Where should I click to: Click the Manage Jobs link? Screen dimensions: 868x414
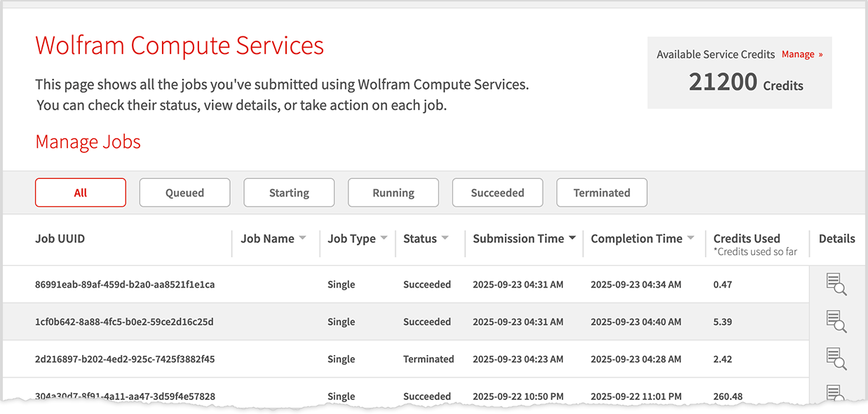(x=88, y=142)
